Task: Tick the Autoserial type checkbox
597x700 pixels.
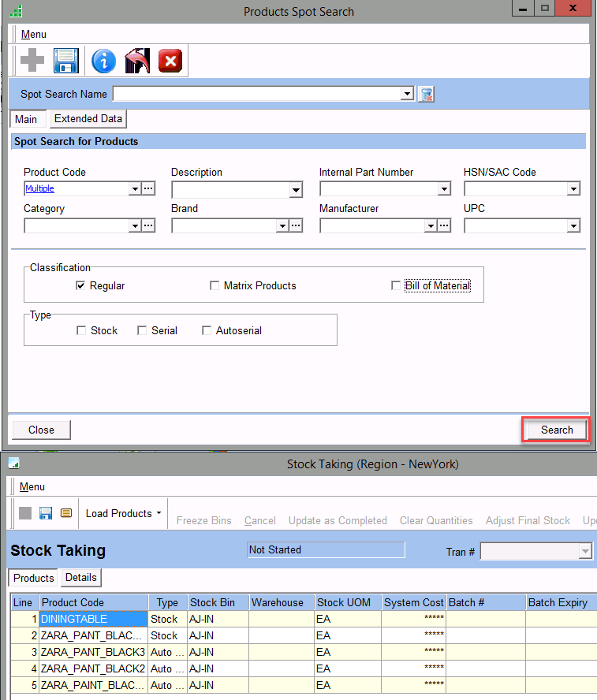Action: [x=207, y=331]
